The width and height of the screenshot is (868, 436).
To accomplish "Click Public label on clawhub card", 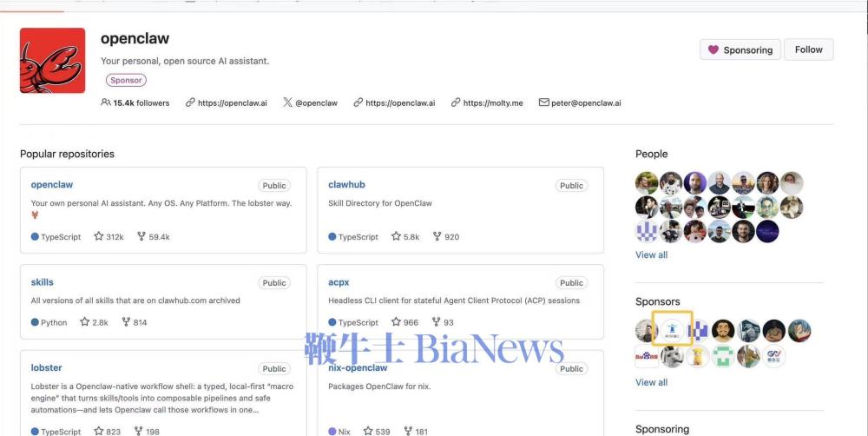I will 571,186.
